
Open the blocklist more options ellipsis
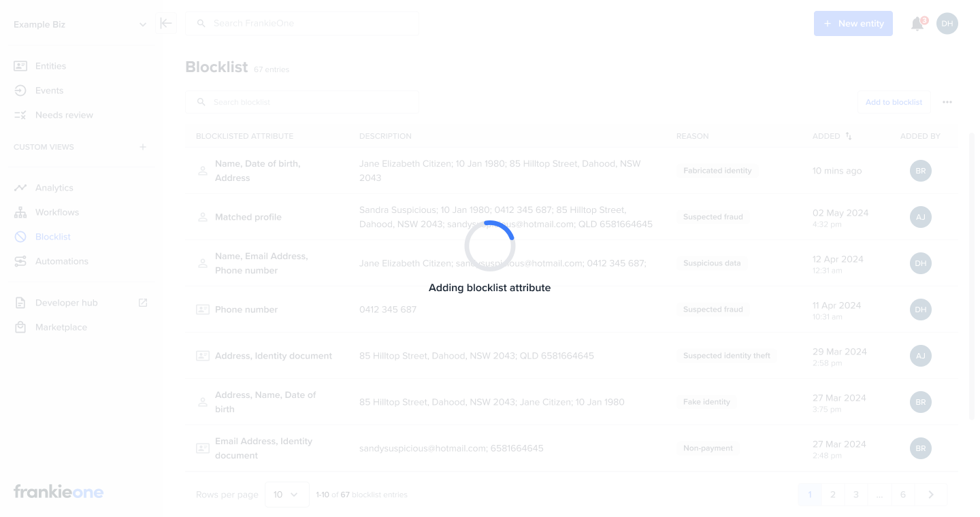coord(947,102)
